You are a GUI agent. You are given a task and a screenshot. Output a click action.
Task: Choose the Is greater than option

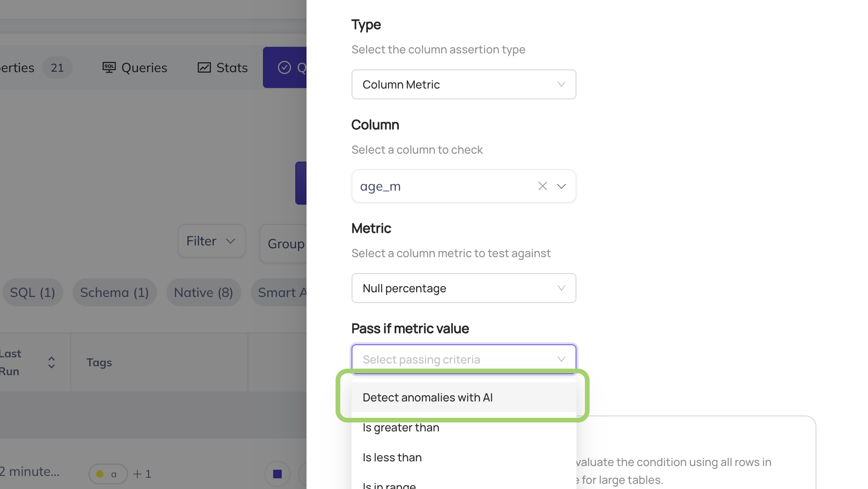pos(401,428)
